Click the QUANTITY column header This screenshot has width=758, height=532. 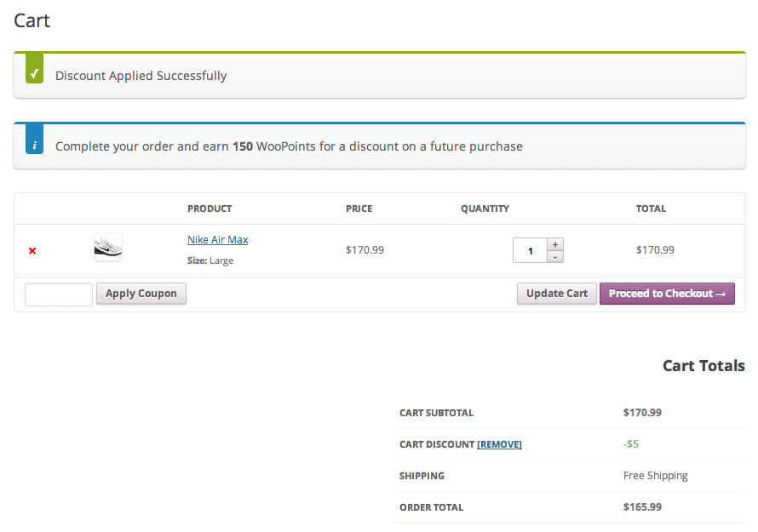click(x=485, y=209)
